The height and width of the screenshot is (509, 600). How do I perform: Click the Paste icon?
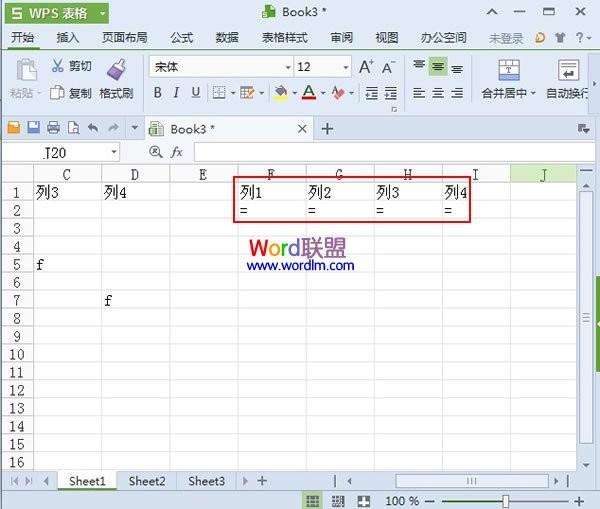26,70
